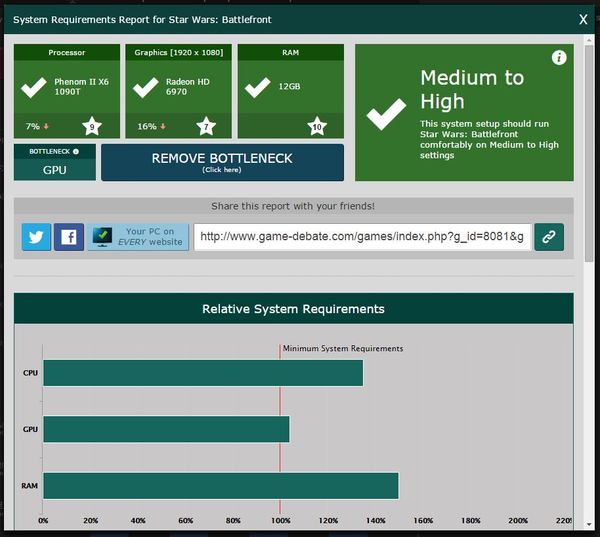
Task: Click the Phenom II X6 1090T text
Action: coord(81,87)
